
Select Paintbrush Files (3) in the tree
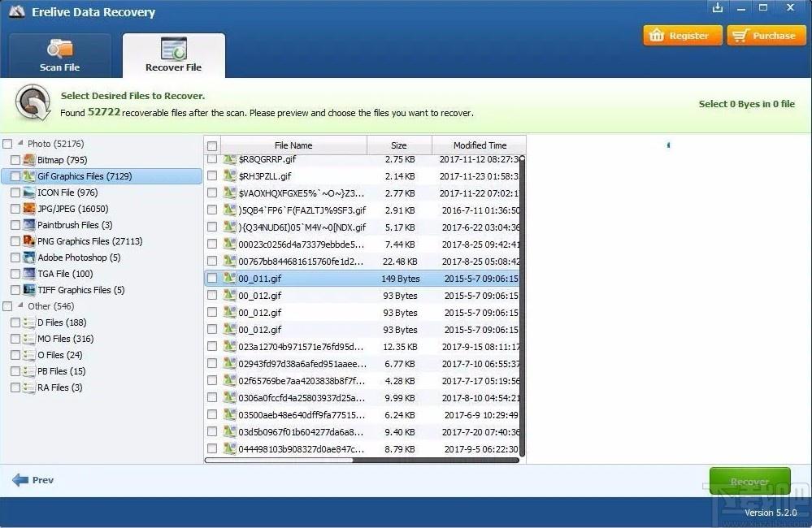pyautogui.click(x=75, y=225)
